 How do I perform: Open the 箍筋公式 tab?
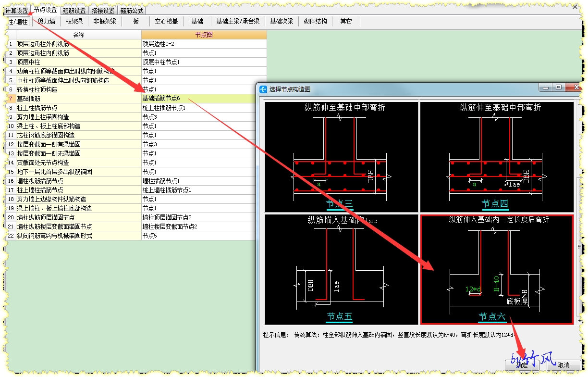point(132,11)
